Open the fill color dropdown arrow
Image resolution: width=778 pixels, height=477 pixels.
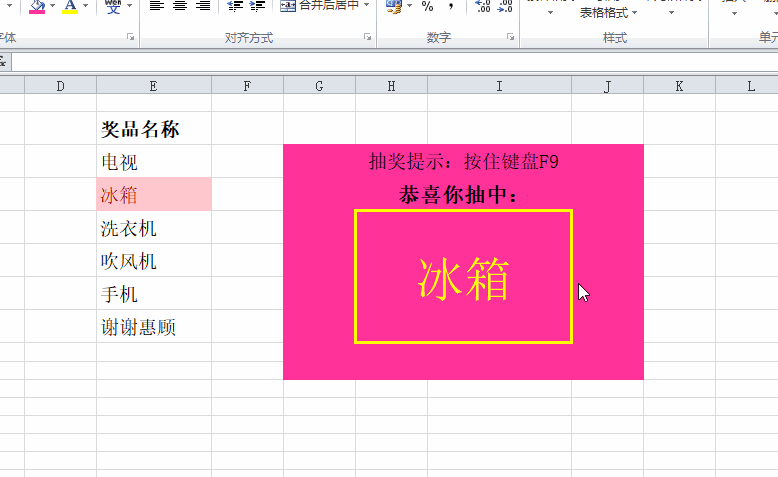click(53, 6)
